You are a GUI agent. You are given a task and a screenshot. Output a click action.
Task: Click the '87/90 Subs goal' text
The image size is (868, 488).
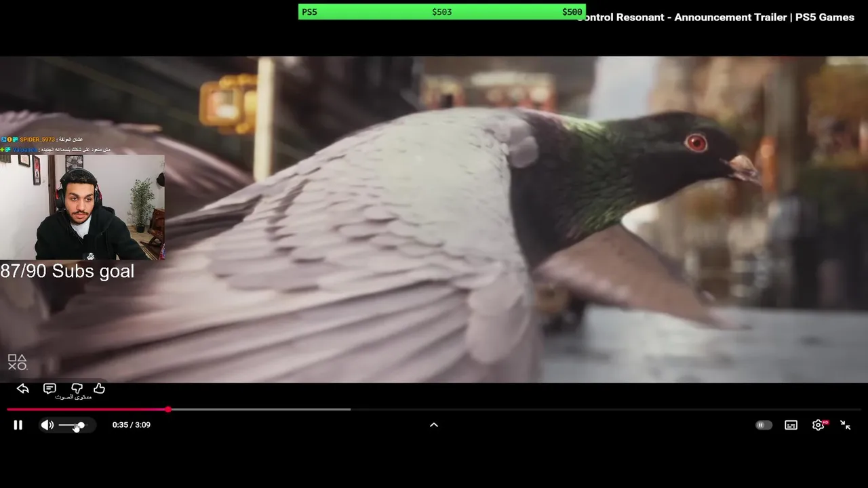pos(67,271)
